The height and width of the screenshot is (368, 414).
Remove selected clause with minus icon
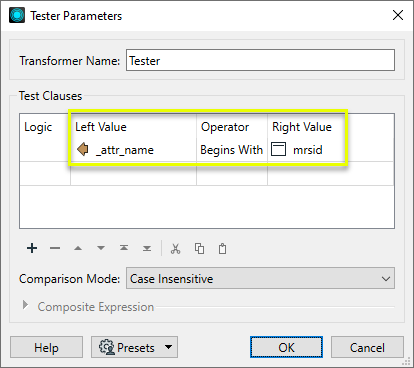(x=55, y=248)
